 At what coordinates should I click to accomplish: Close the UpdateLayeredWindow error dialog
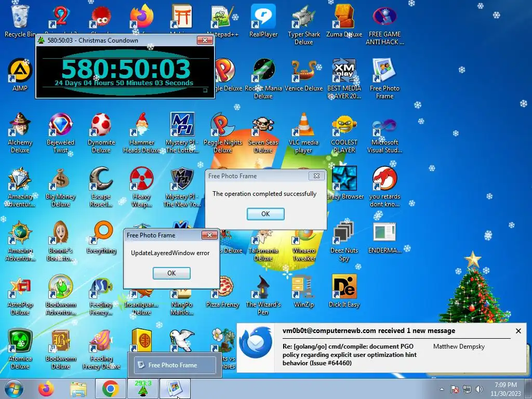pyautogui.click(x=209, y=235)
